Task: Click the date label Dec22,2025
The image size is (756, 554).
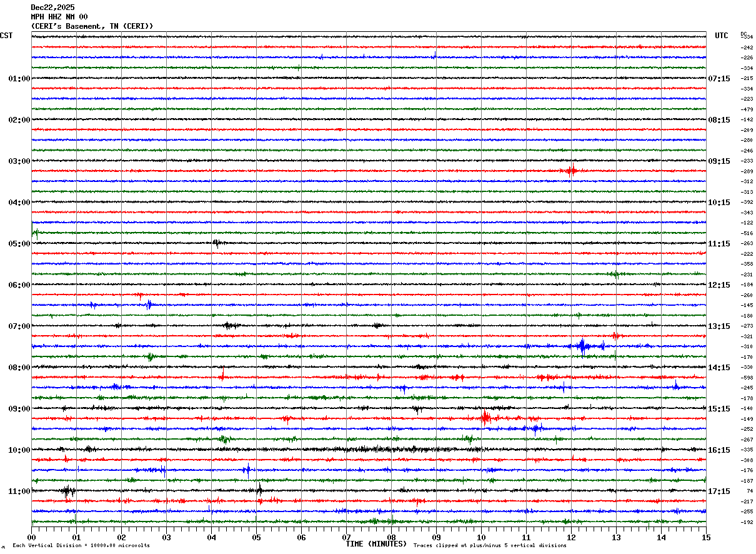Action: pos(52,8)
